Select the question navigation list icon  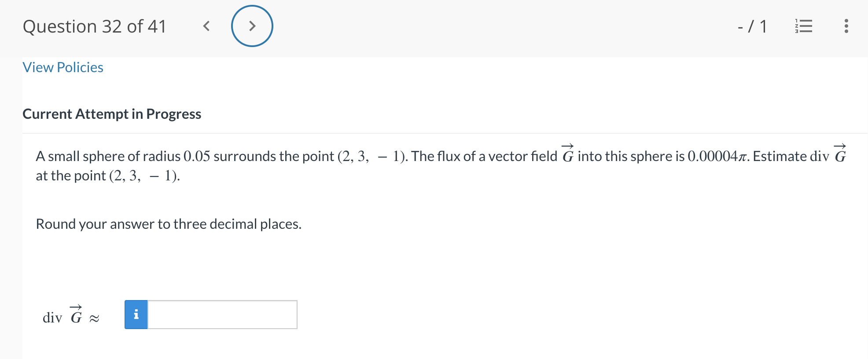(x=803, y=26)
